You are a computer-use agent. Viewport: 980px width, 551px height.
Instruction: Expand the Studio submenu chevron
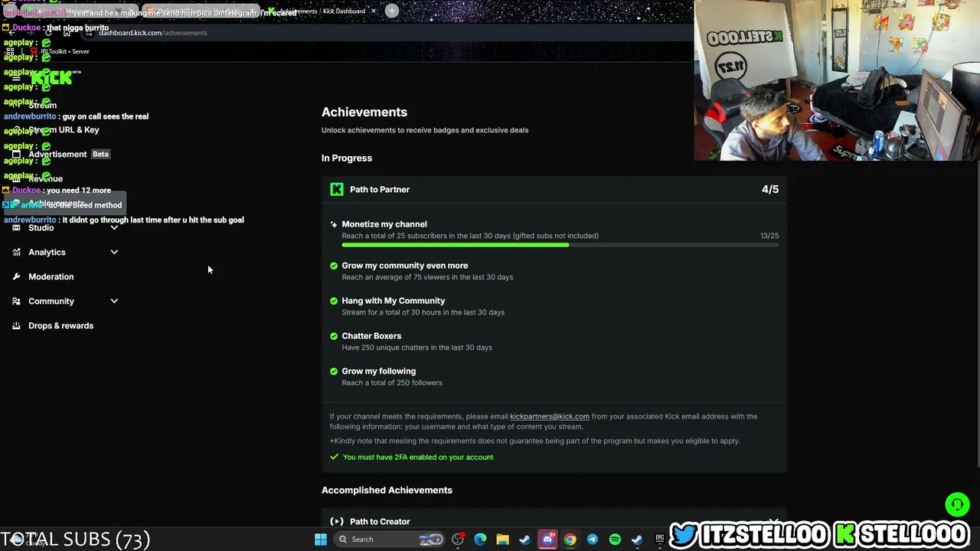[114, 227]
